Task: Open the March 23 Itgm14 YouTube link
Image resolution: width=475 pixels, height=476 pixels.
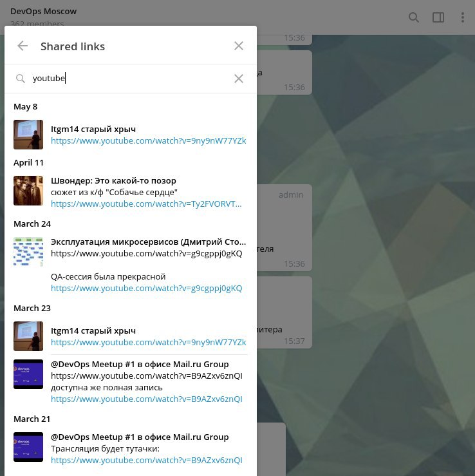Action: point(148,343)
